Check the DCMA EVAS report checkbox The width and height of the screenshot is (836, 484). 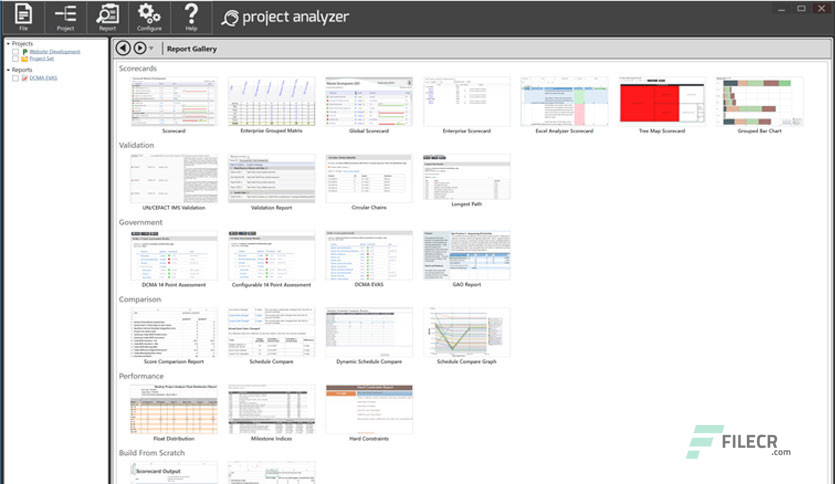point(15,78)
